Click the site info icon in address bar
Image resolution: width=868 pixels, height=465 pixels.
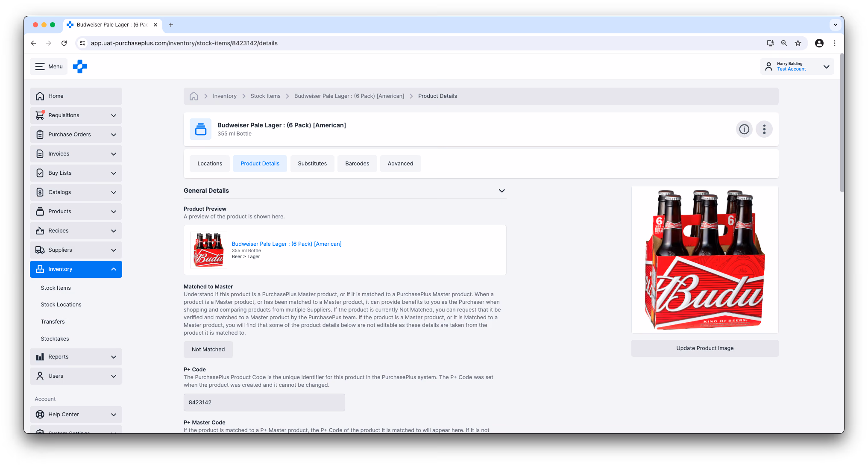(x=83, y=43)
